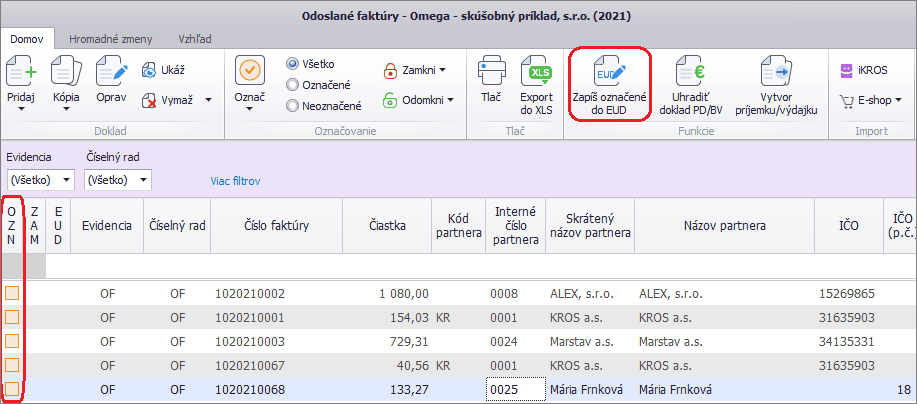Choose the Neoznačené radio option
The width and height of the screenshot is (917, 404).
293,105
